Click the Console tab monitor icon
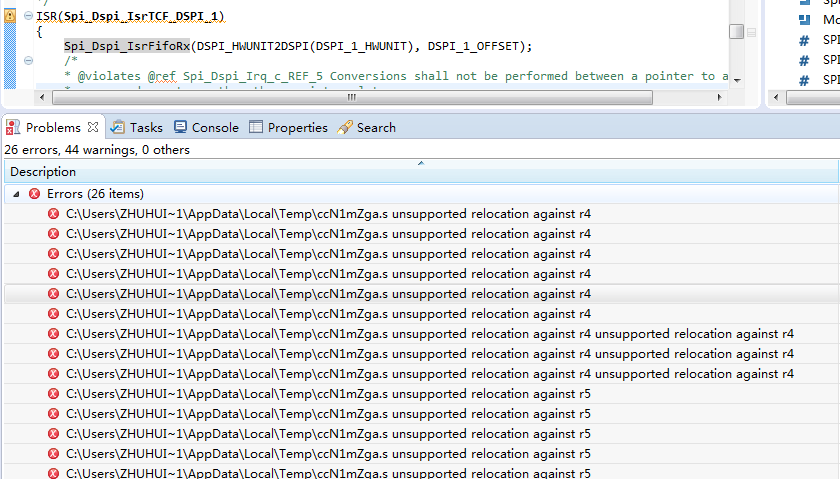Image resolution: width=840 pixels, height=479 pixels. pos(181,127)
